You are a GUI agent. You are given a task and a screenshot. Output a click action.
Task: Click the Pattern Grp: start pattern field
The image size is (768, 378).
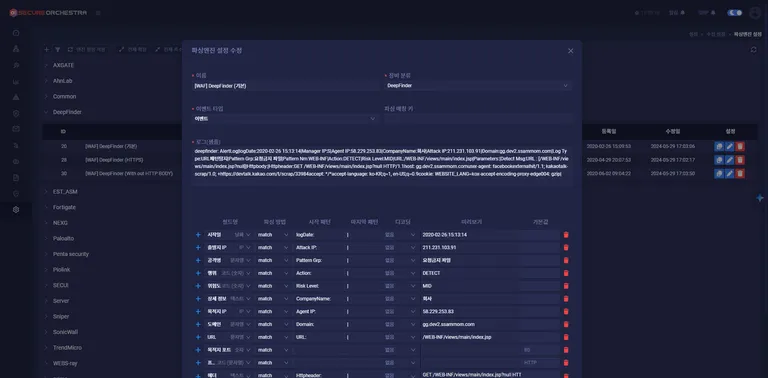tap(318, 260)
